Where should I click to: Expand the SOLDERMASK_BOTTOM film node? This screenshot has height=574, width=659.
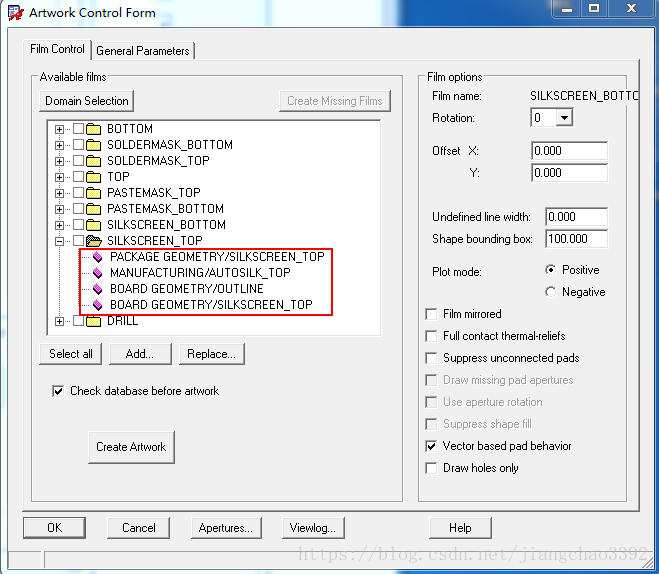pos(59,145)
